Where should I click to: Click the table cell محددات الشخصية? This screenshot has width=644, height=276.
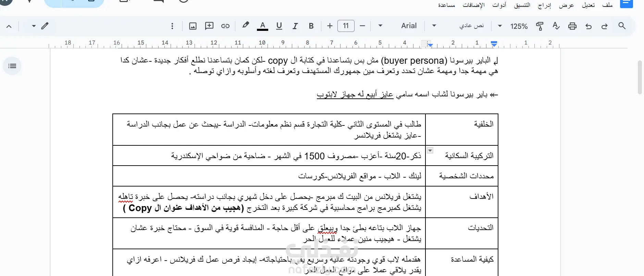[x=462, y=176]
